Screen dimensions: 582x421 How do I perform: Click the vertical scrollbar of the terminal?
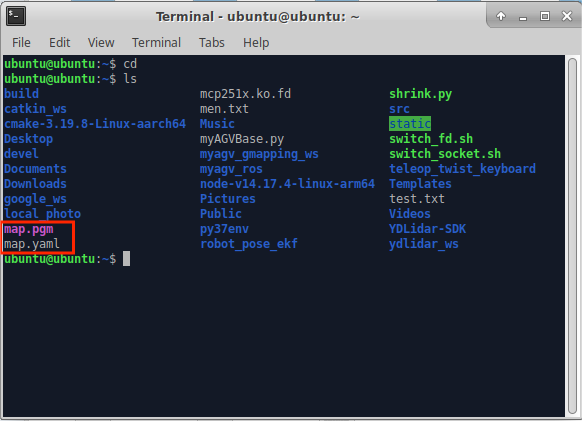[x=572, y=236]
